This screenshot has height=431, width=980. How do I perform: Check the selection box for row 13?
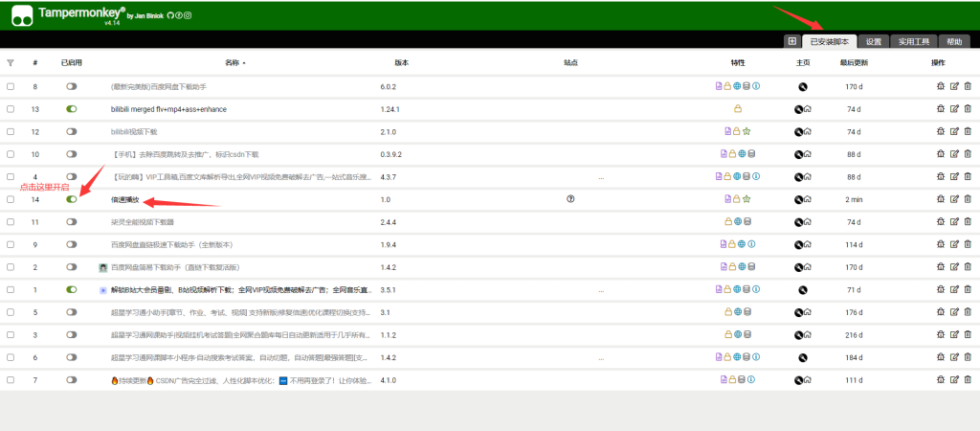tap(10, 109)
